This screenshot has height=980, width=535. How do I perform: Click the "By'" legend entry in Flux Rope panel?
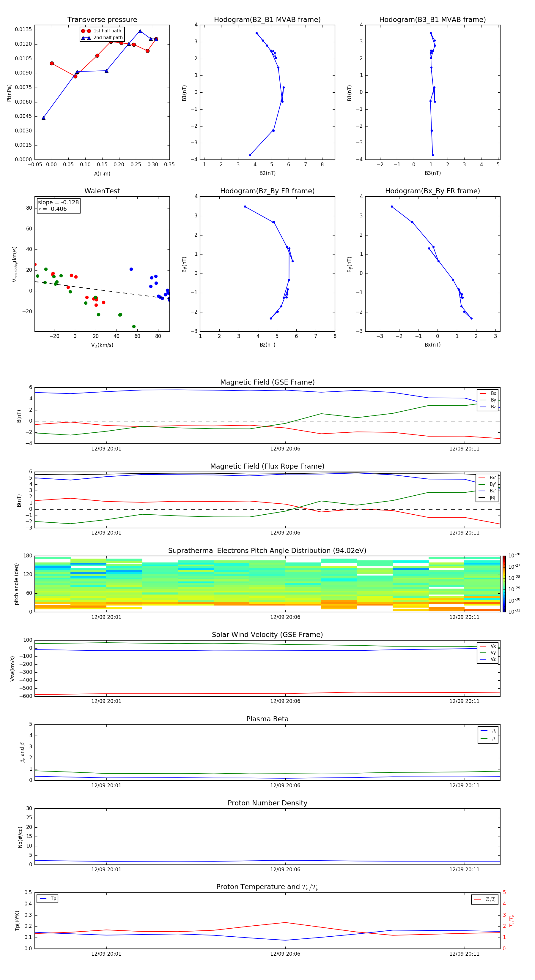click(x=487, y=484)
